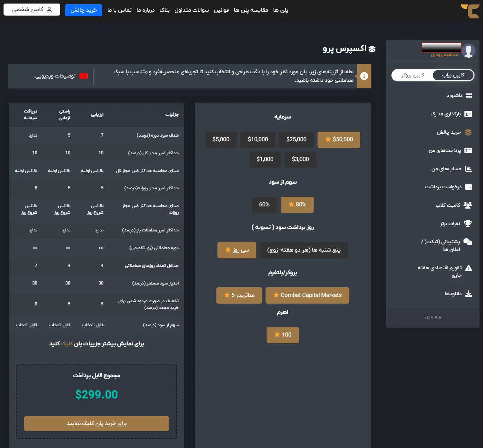Click the withdrawal request wallet icon
The image size is (483, 448).
(469, 187)
